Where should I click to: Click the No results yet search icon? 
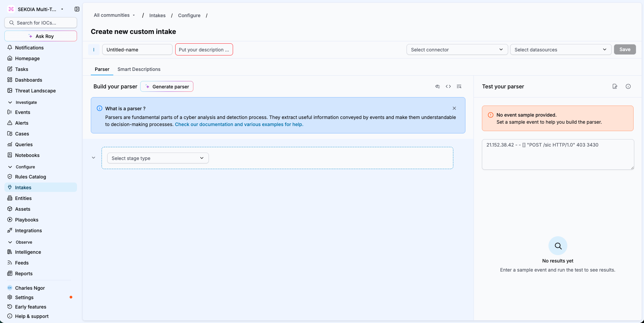pos(558,246)
